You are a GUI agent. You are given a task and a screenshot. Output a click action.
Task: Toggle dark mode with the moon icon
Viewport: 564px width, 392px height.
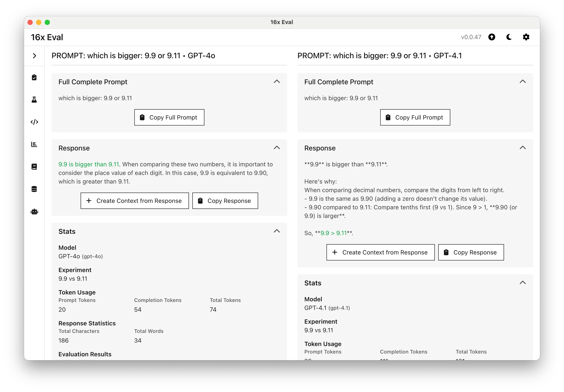[509, 37]
